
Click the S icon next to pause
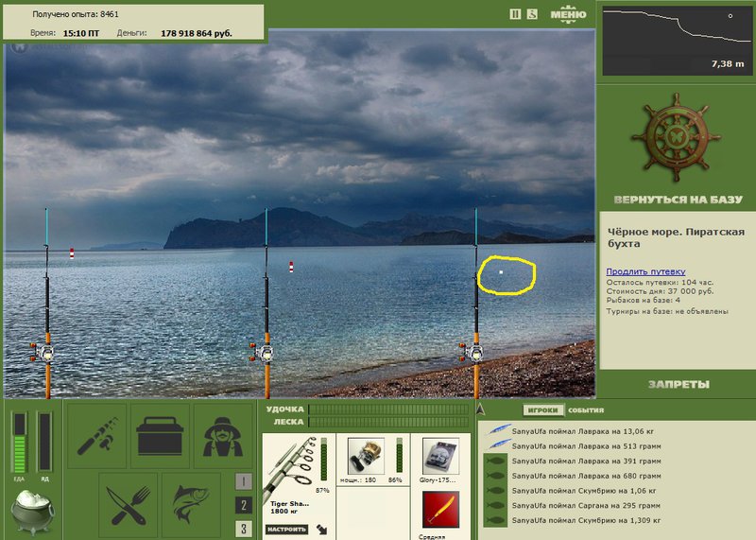[532, 14]
